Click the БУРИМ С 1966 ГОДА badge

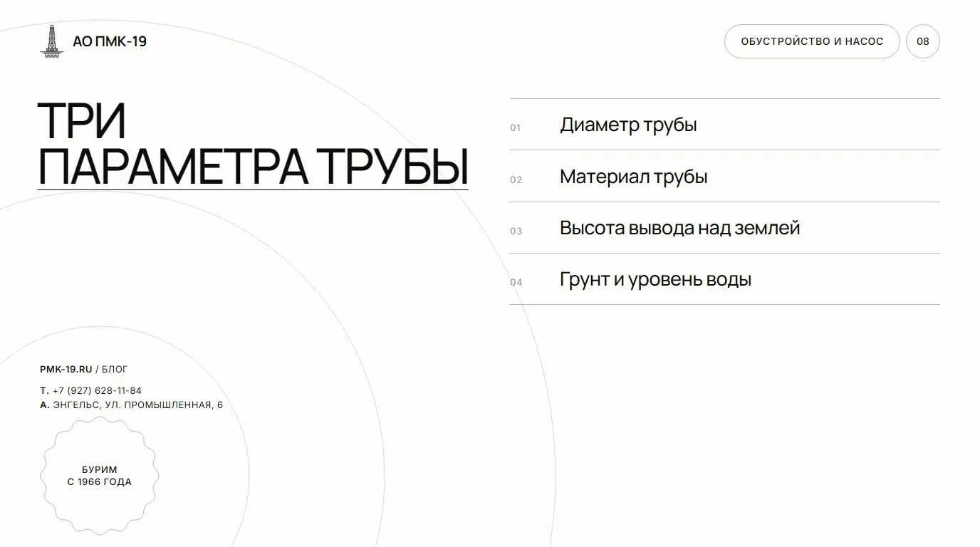pos(100,476)
